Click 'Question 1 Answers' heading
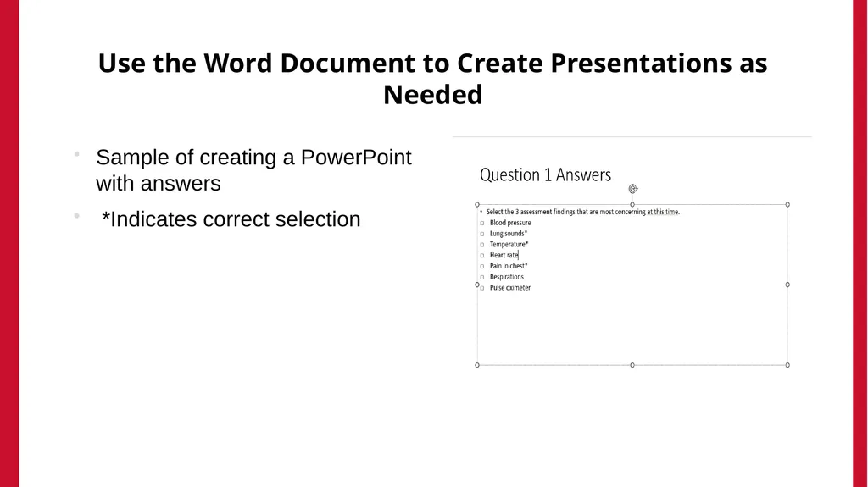The width and height of the screenshot is (868, 487). [545, 174]
